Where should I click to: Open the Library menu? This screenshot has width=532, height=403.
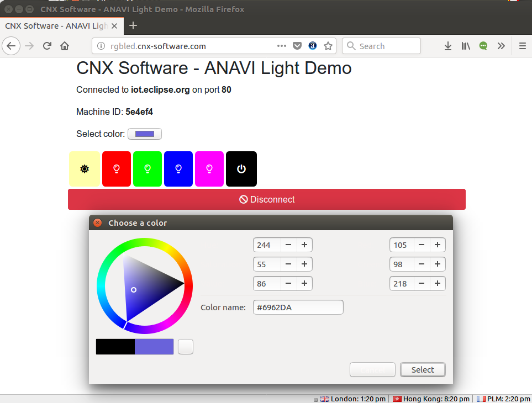466,46
